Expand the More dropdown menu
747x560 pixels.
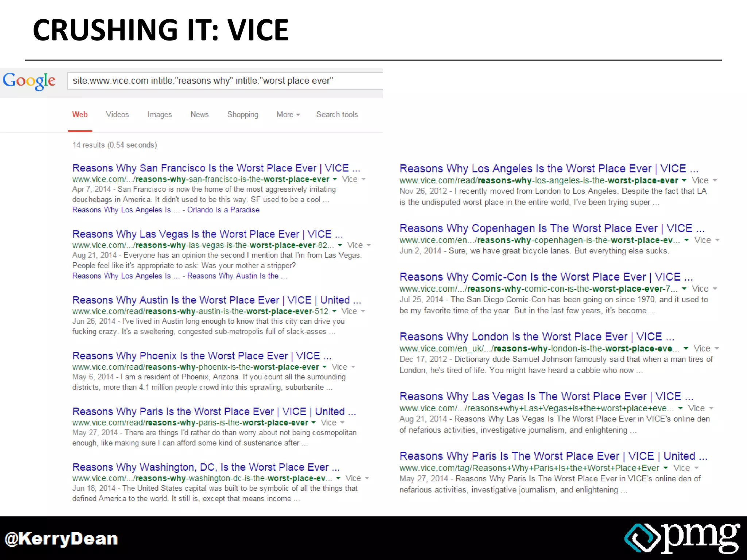click(288, 114)
